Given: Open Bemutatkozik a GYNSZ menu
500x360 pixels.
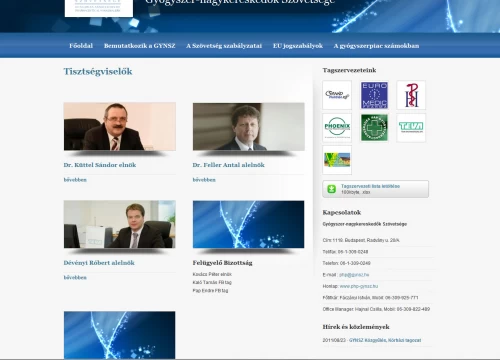Looking at the screenshot, I should pos(139,46).
